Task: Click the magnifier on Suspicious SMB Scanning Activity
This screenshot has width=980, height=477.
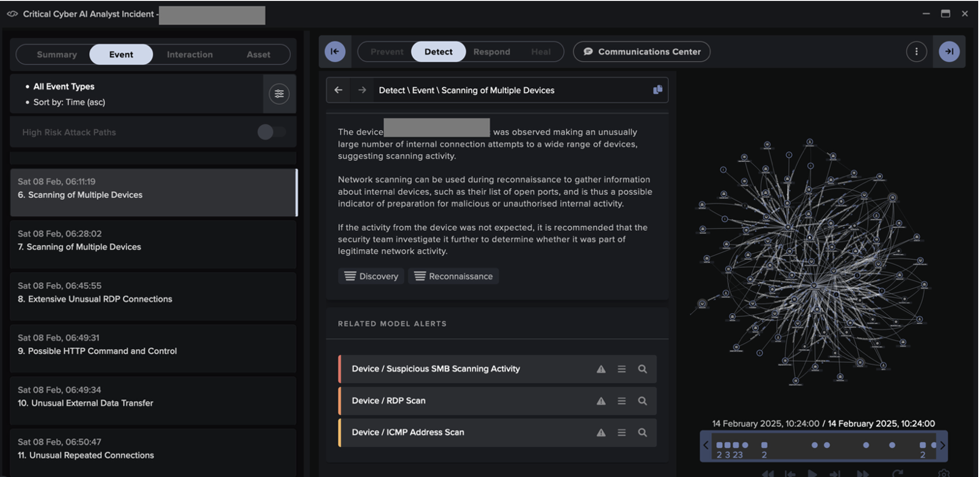Action: [642, 369]
